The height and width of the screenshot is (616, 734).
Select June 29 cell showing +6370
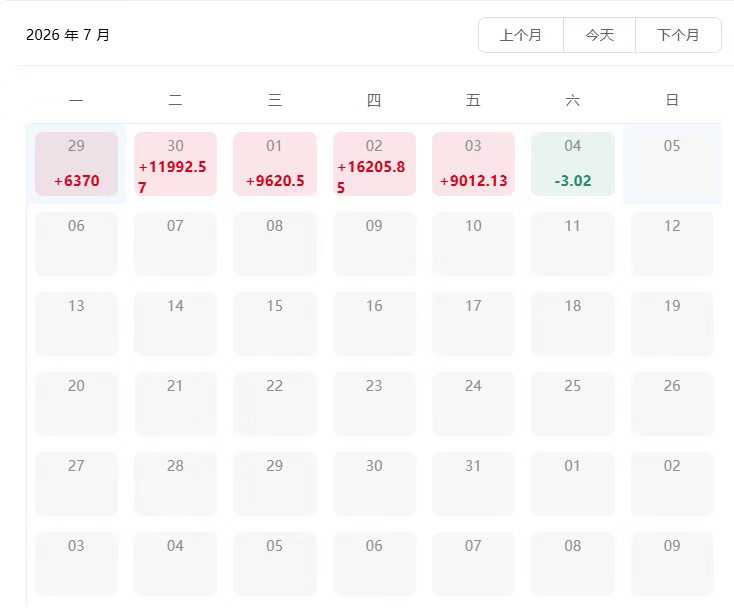pos(76,164)
